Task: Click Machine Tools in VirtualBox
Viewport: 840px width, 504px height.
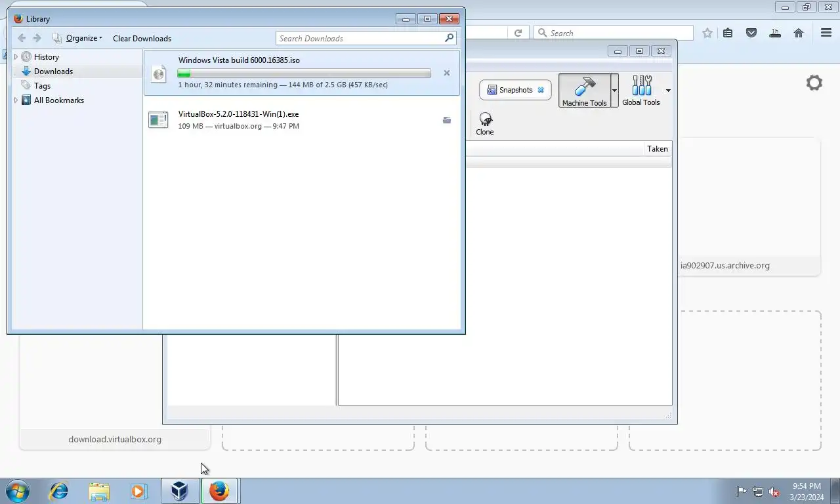Action: (584, 91)
